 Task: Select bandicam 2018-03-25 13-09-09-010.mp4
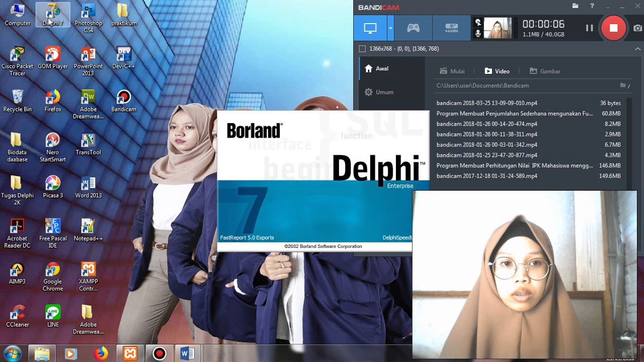(x=528, y=103)
